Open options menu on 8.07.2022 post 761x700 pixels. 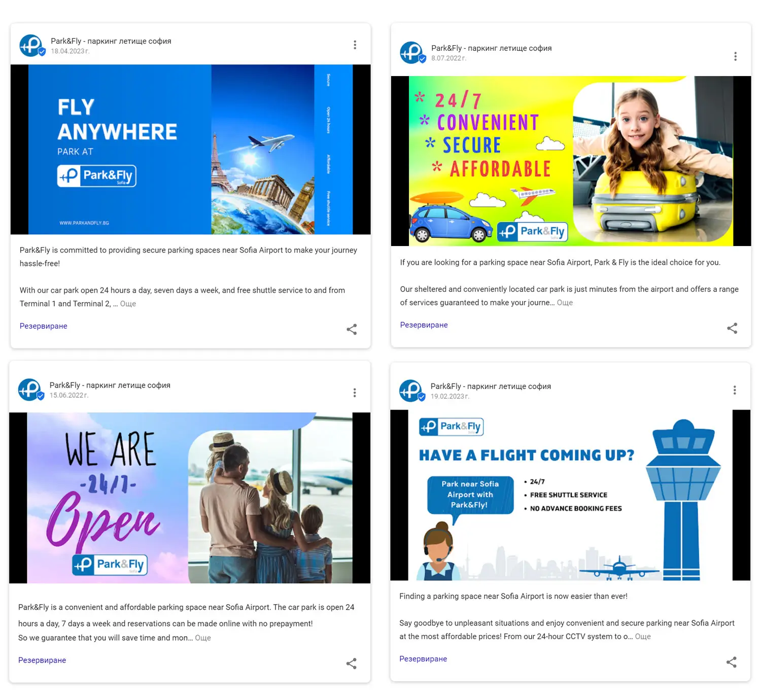[x=735, y=56]
